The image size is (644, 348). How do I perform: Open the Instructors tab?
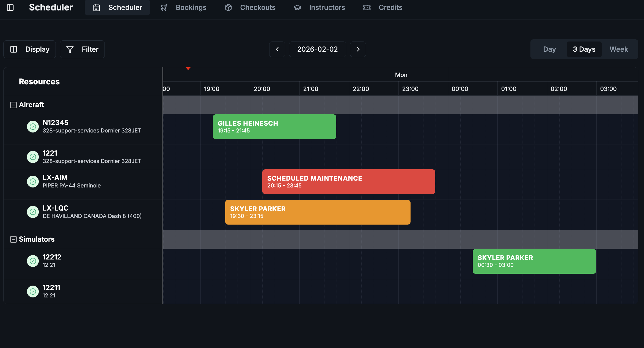point(319,7)
